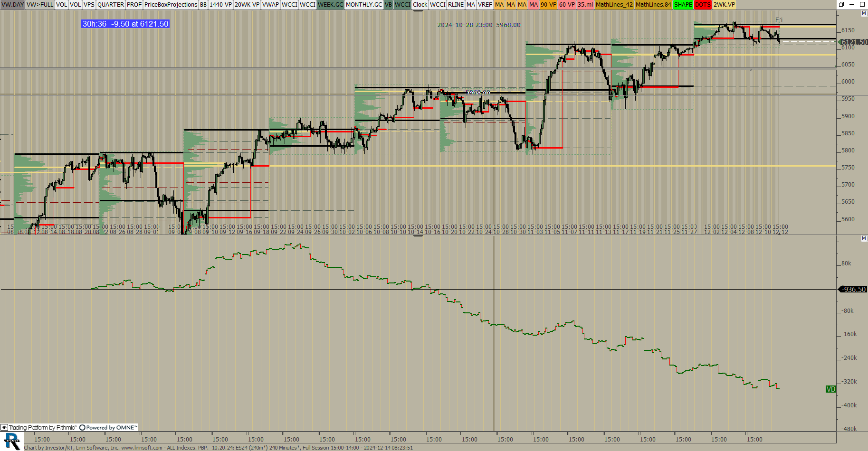
Task: Open the PriceBoxProjections button
Action: pyautogui.click(x=171, y=5)
